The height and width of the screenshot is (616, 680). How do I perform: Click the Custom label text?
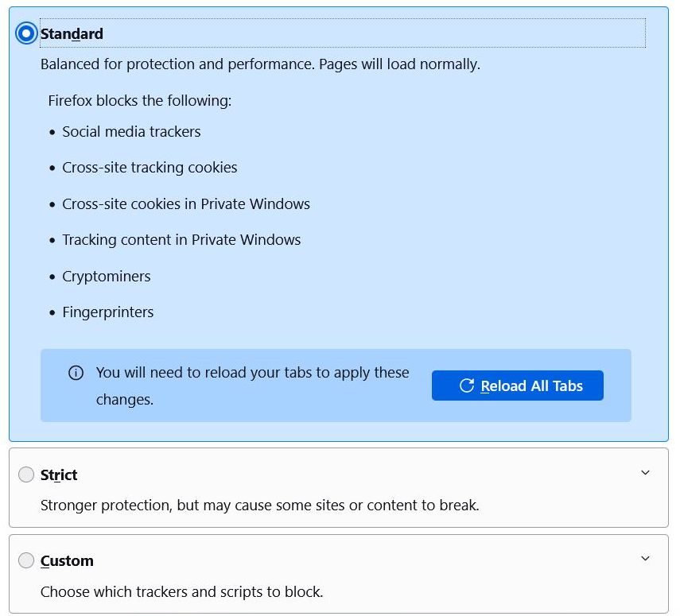[67, 560]
